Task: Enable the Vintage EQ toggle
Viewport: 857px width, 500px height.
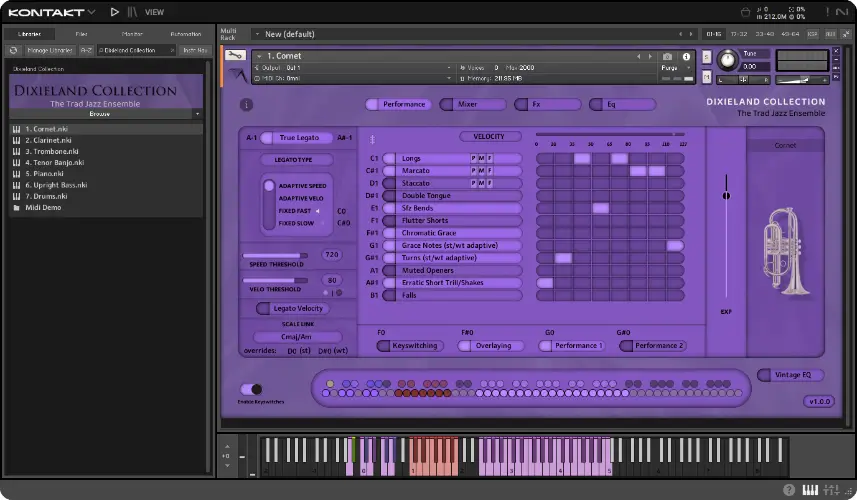Action: [x=764, y=375]
